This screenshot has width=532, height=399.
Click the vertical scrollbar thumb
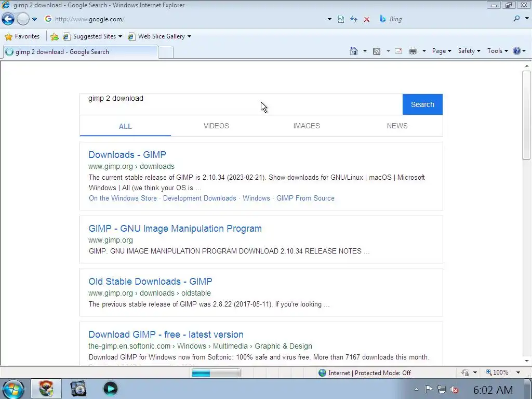(x=526, y=115)
